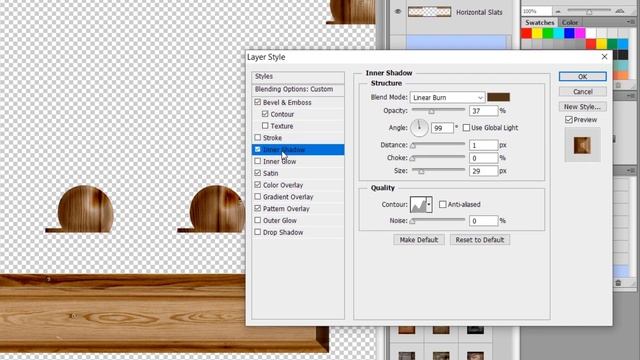Screen dimensions: 640x360
Task: Switch to the Color tab
Action: click(x=570, y=22)
